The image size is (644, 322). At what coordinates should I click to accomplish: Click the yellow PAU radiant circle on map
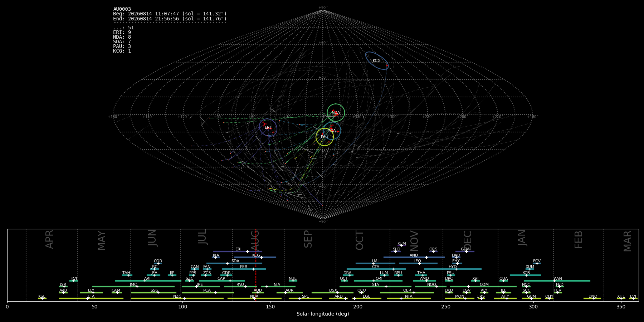(325, 137)
